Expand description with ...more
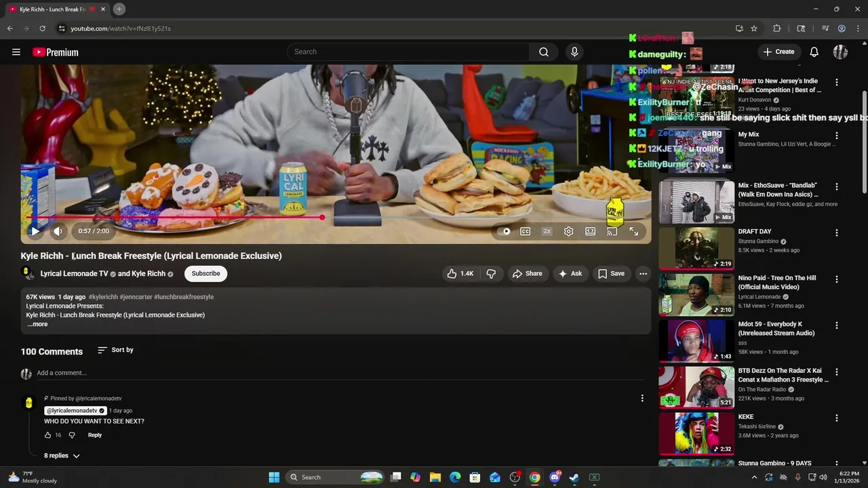 click(37, 324)
